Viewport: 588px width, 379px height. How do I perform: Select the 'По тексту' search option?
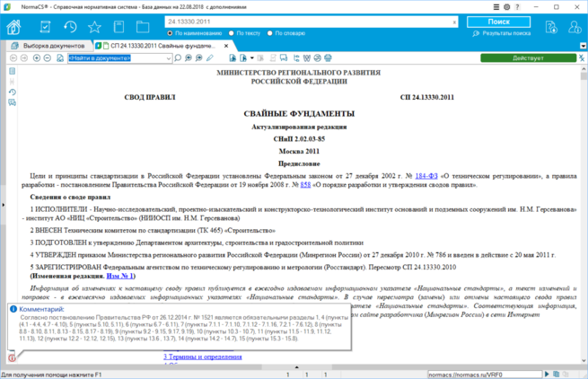pyautogui.click(x=232, y=33)
